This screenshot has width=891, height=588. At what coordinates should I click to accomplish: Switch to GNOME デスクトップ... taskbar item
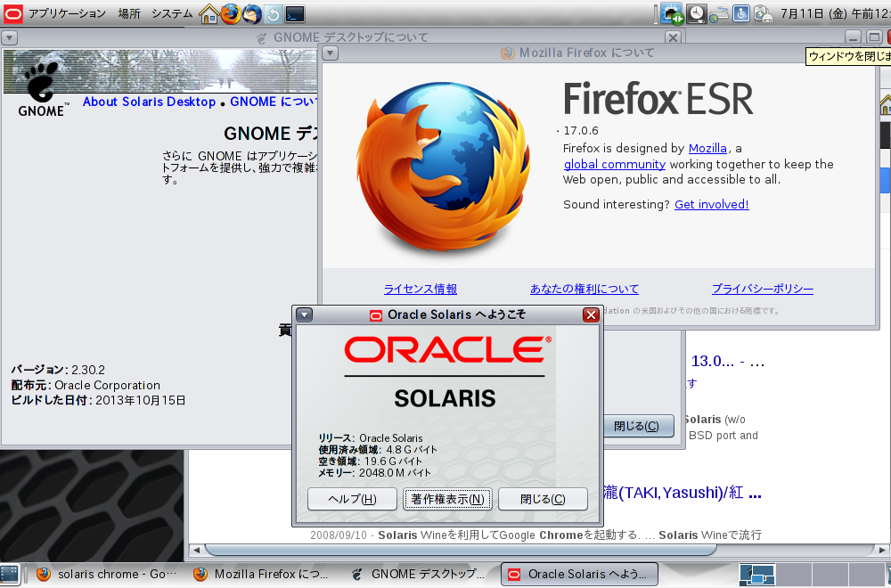pyautogui.click(x=420, y=575)
